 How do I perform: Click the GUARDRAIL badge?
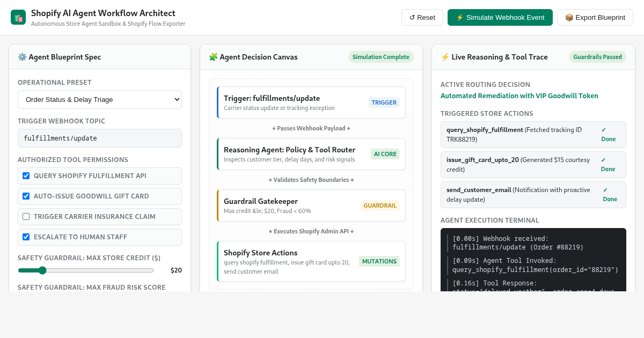[380, 205]
